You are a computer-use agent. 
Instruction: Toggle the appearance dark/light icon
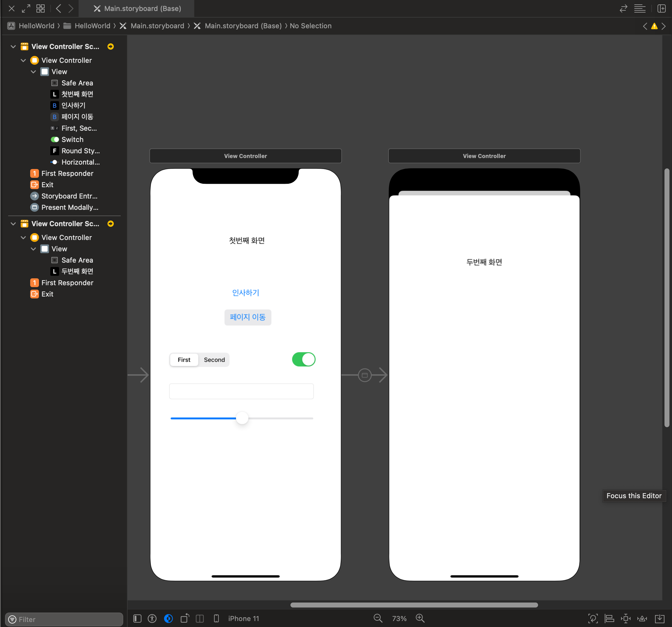point(168,618)
